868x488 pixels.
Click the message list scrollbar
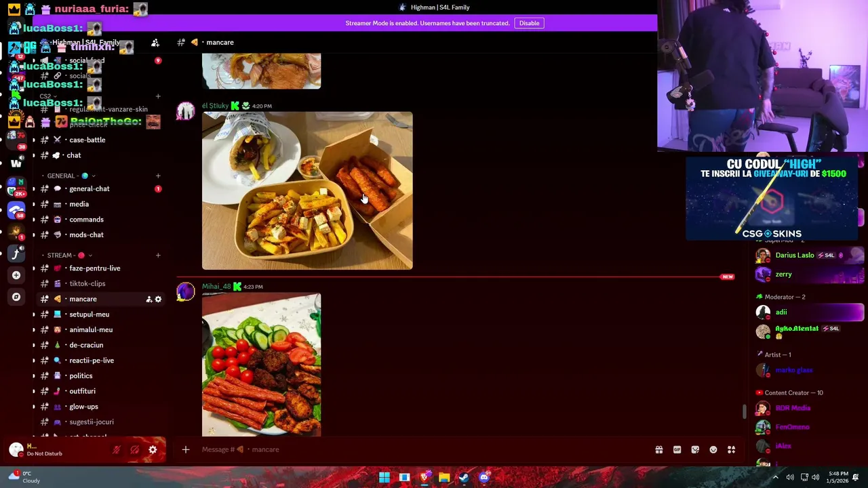[744, 411]
